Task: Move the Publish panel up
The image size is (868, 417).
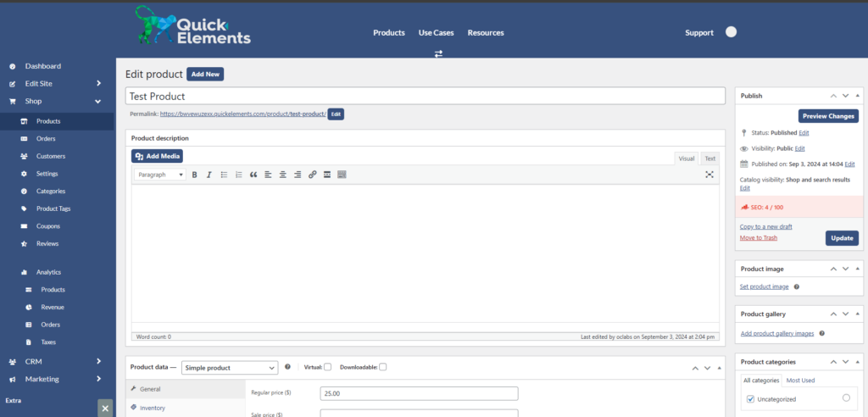Action: (834, 96)
